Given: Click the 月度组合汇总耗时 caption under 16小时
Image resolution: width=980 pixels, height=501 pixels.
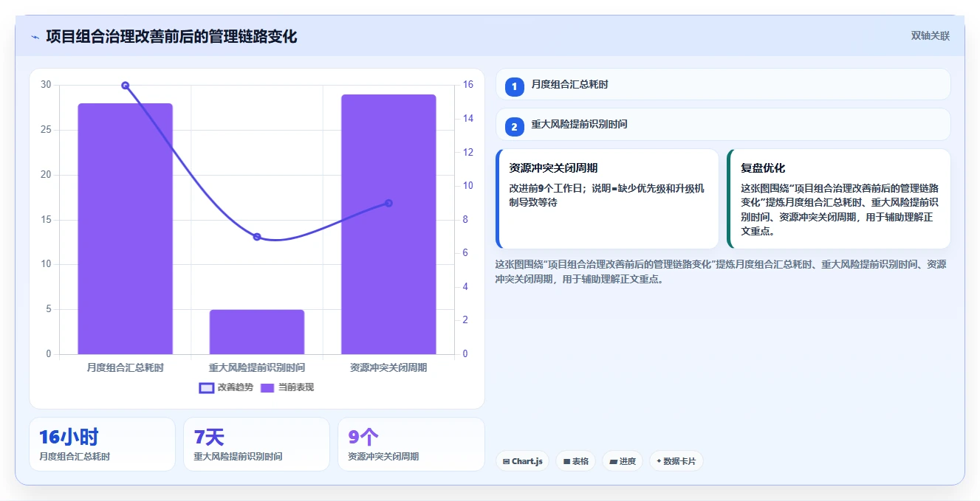Looking at the screenshot, I should click(x=75, y=457).
